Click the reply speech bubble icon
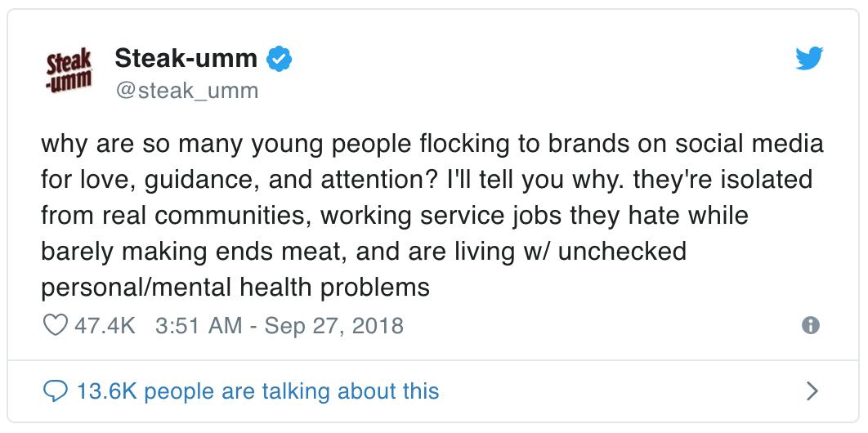 pos(55,391)
